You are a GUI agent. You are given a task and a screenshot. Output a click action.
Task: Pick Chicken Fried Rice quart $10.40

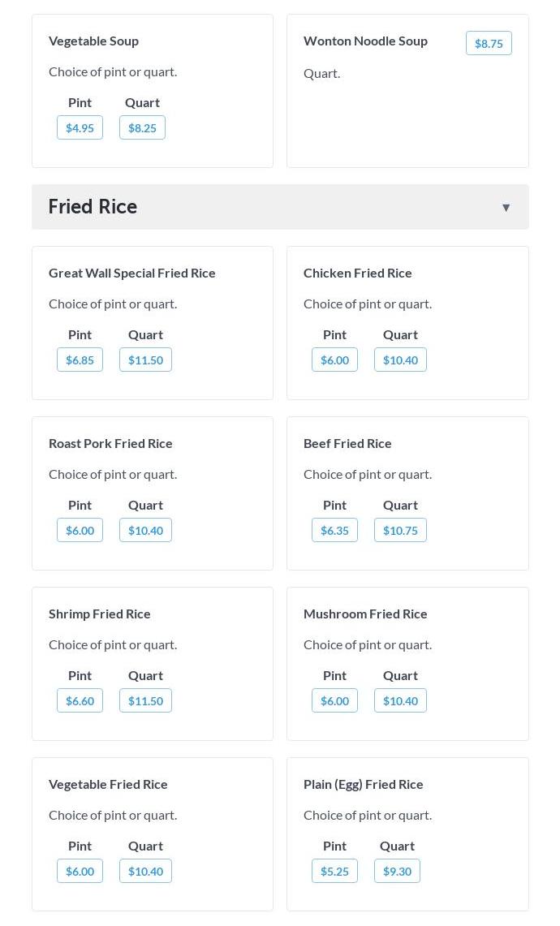coord(400,360)
